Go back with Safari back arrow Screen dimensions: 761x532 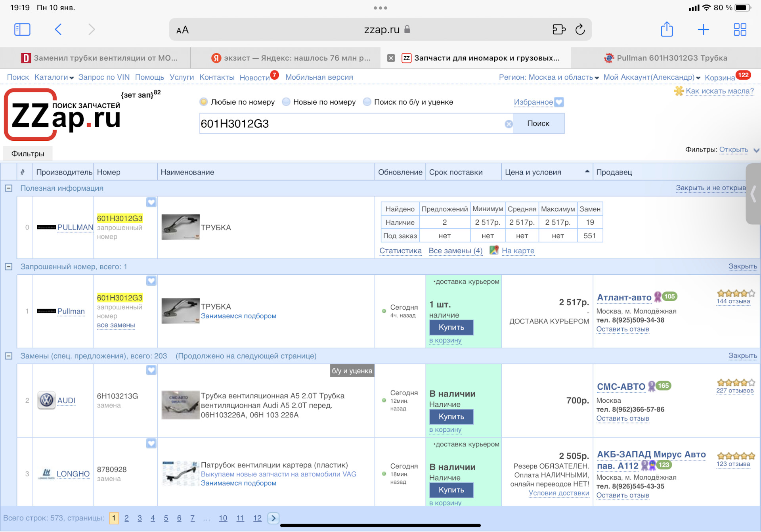click(58, 29)
